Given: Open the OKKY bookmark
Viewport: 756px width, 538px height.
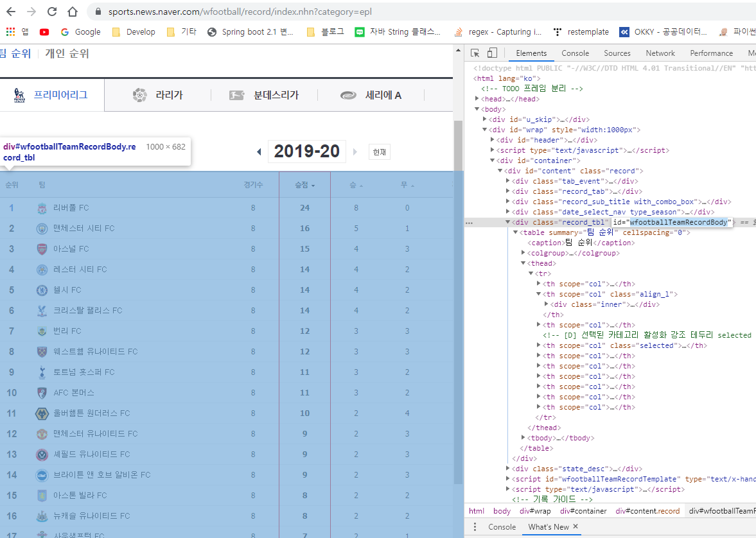Looking at the screenshot, I should coord(664,32).
